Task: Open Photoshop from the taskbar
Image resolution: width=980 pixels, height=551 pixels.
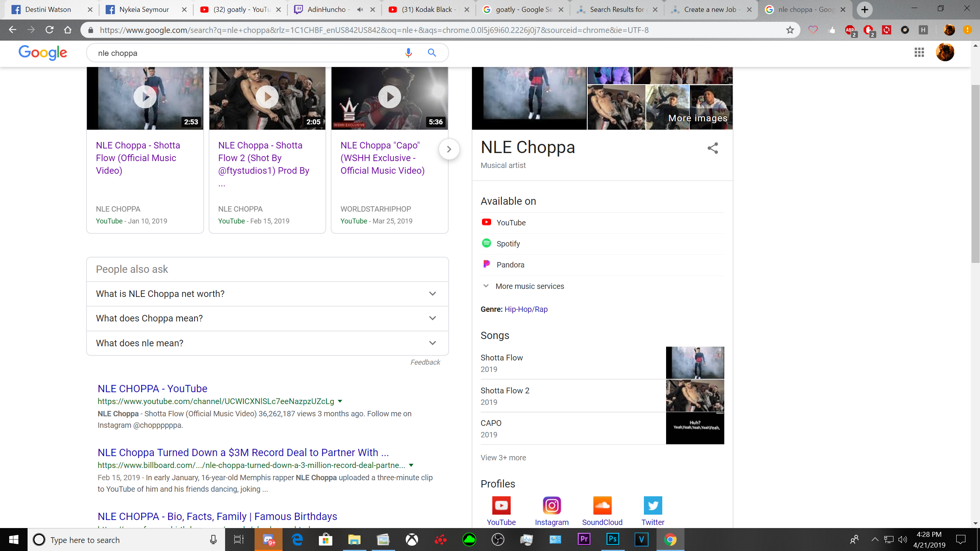Action: pyautogui.click(x=612, y=540)
